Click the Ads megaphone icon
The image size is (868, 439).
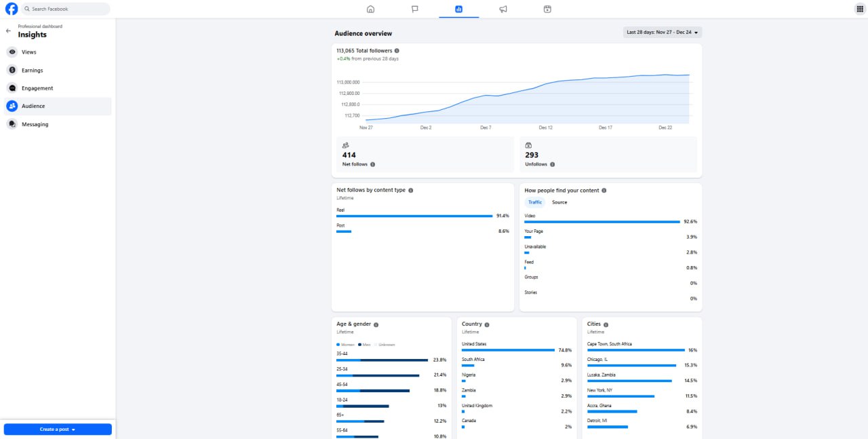click(503, 9)
